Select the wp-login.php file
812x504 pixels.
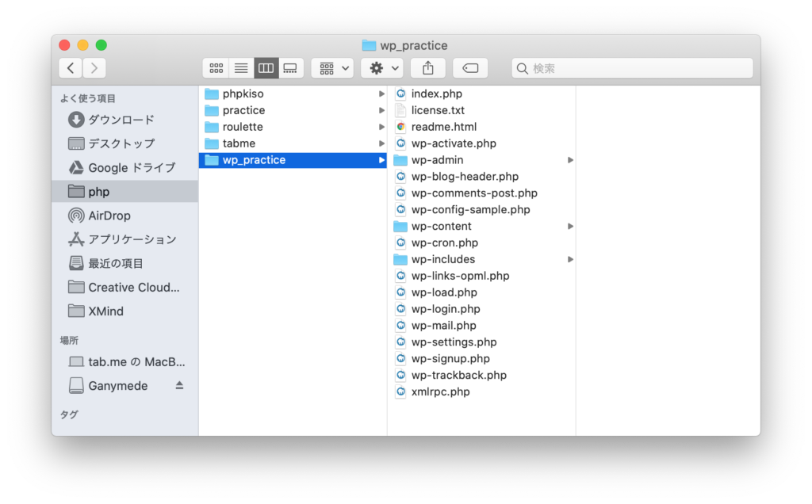click(x=445, y=309)
